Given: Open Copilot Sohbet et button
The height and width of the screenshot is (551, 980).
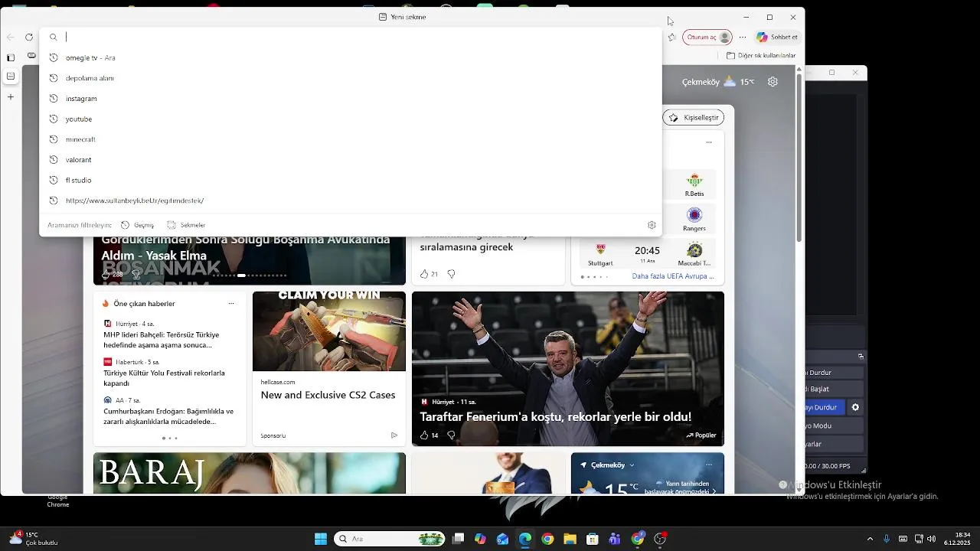Looking at the screenshot, I should 776,37.
